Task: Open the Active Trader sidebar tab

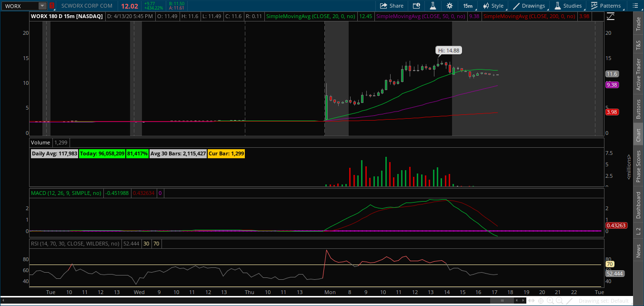Action: [638, 74]
